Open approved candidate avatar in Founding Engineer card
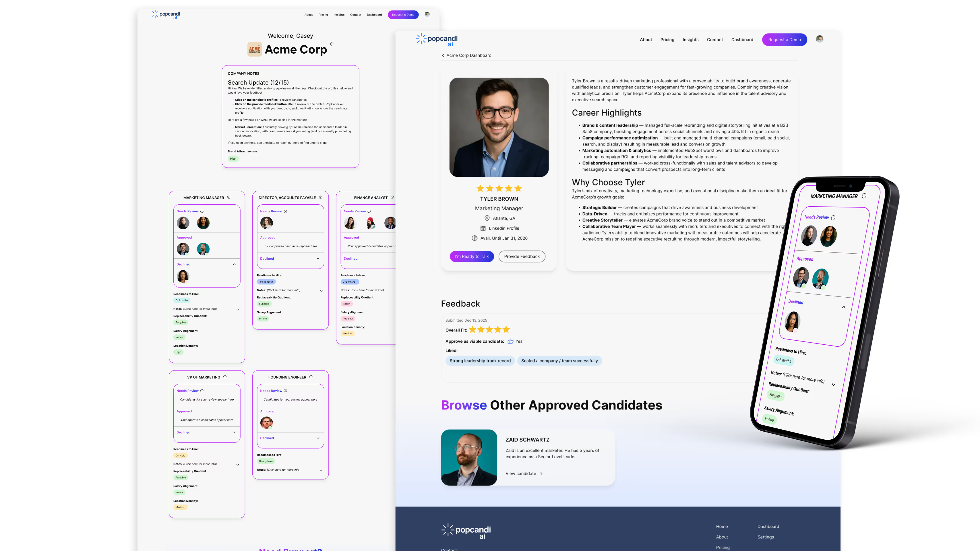 (x=266, y=422)
